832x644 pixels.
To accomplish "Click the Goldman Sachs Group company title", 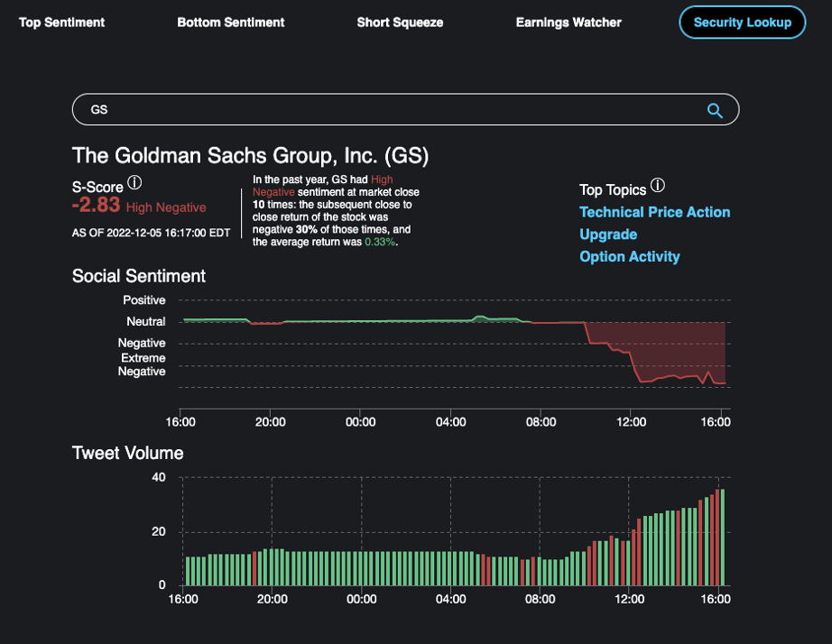I will point(250,155).
